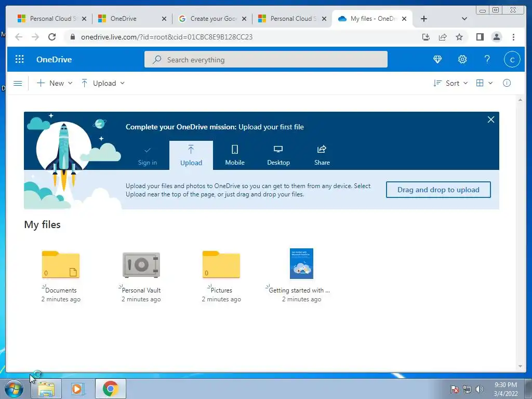Open the tab search chevron
The height and width of the screenshot is (399, 532).
(x=464, y=19)
